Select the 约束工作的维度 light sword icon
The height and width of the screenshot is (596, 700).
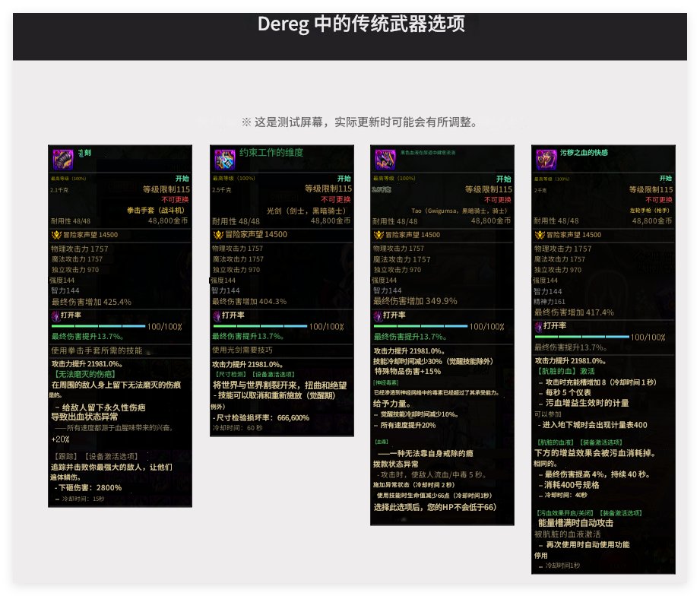pyautogui.click(x=226, y=158)
